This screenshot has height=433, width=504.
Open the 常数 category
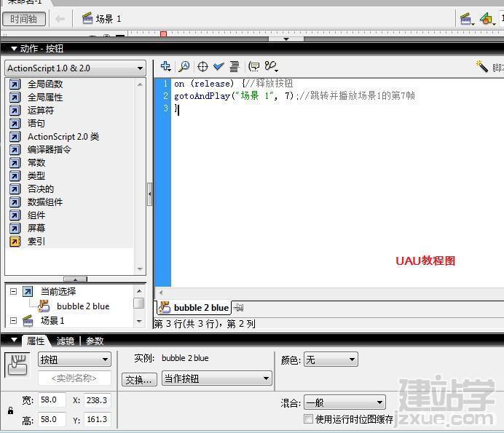(36, 163)
